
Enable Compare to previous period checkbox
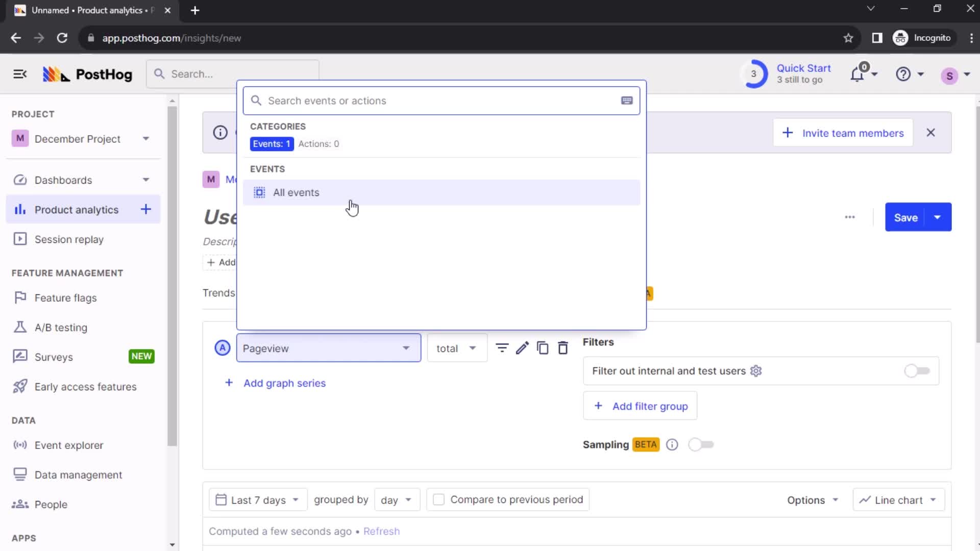point(439,499)
